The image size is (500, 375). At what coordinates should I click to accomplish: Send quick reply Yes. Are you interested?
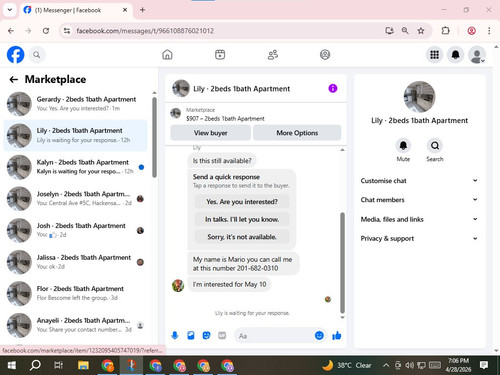[x=242, y=202]
